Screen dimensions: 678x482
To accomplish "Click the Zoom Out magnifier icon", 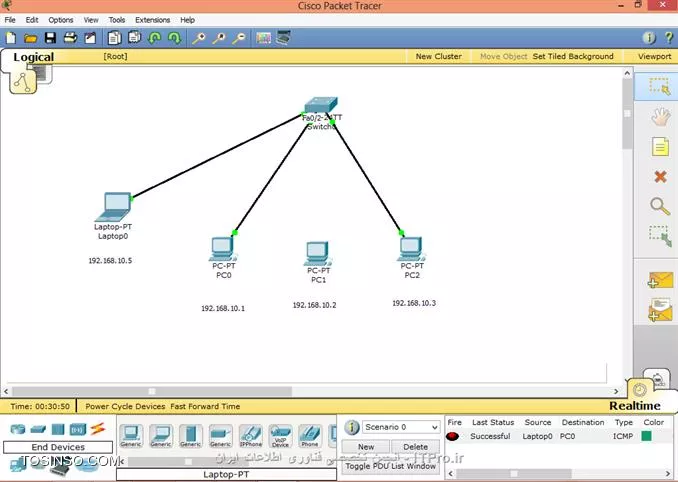I will point(239,38).
